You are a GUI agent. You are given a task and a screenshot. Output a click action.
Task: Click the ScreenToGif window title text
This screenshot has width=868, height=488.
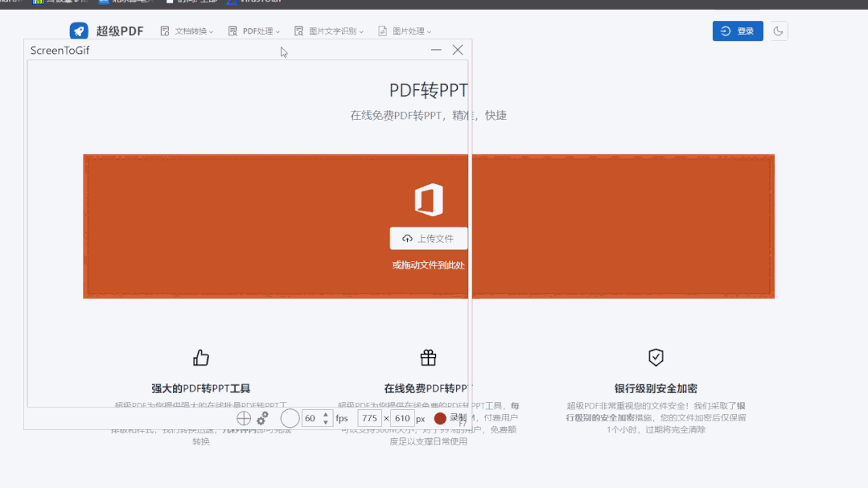pyautogui.click(x=60, y=51)
